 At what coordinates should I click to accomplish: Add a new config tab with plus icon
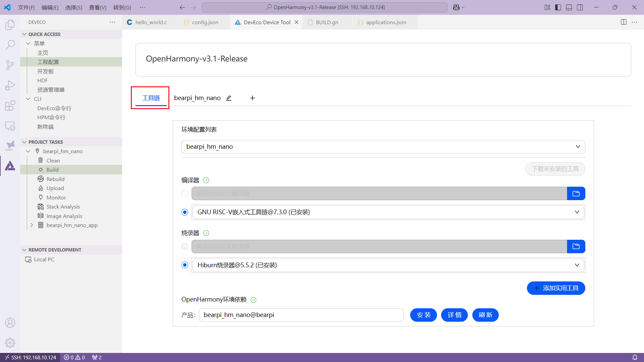pos(253,98)
